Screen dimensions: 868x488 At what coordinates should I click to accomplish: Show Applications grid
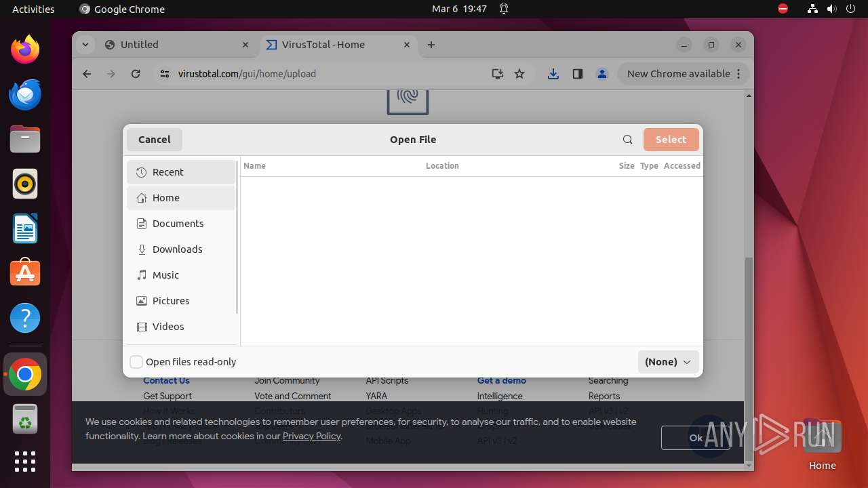pos(25,462)
